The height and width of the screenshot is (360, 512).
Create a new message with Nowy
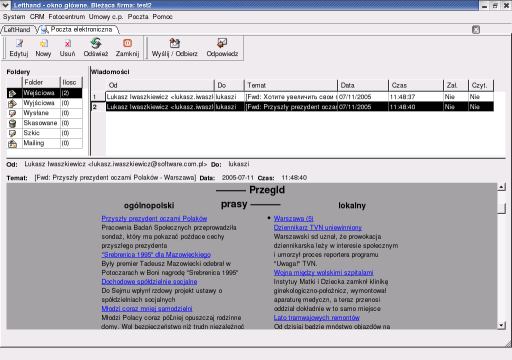44,43
